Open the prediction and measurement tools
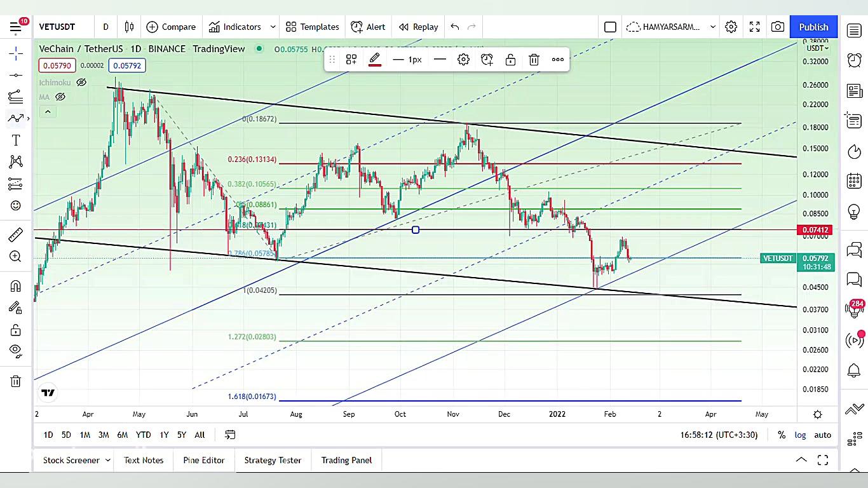The height and width of the screenshot is (488, 868). click(16, 184)
